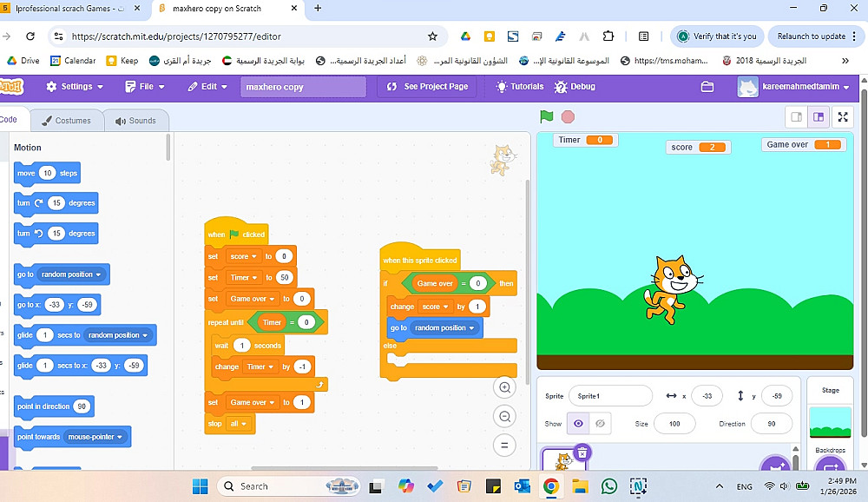Click move 10 steps block
The height and width of the screenshot is (502, 868).
(47, 174)
